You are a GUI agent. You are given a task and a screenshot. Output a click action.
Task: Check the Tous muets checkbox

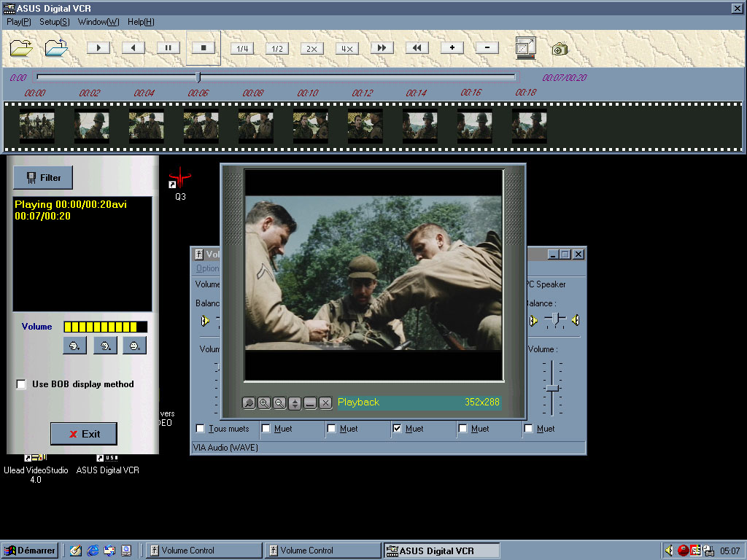pos(201,429)
